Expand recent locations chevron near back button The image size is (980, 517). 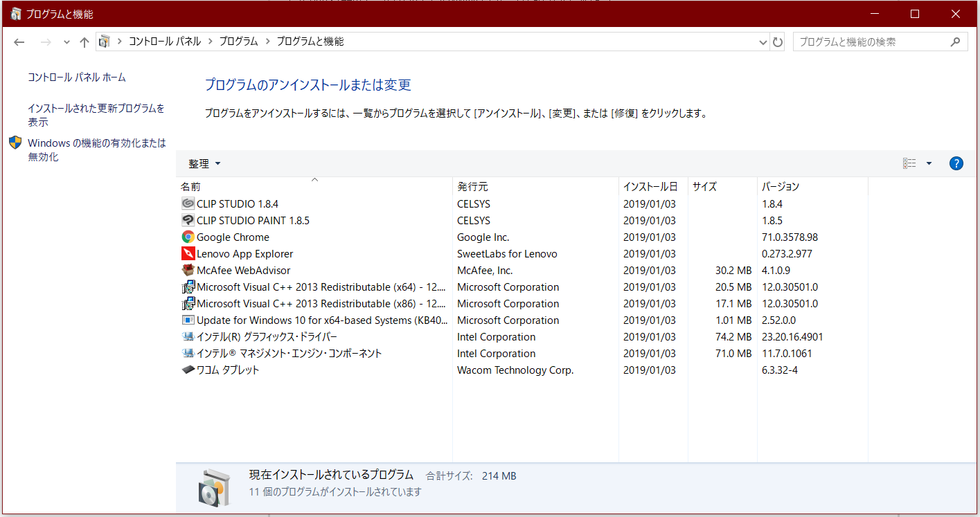point(66,42)
